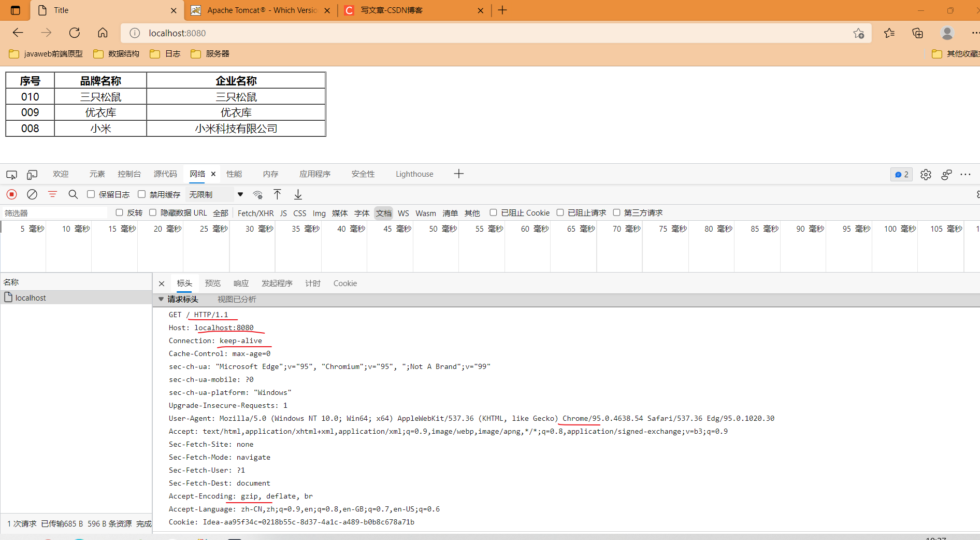This screenshot has width=980, height=540.
Task: Open the browser profile avatar
Action: tap(947, 33)
